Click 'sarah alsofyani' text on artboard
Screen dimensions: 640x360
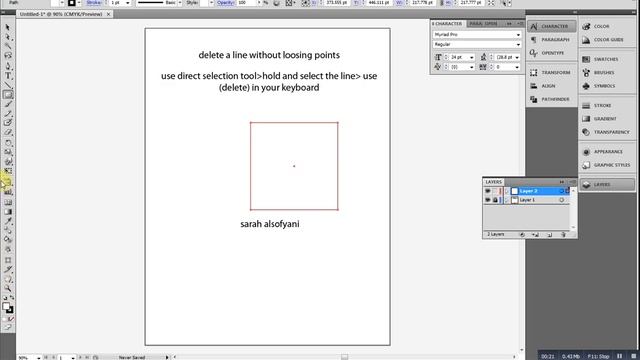coord(270,224)
